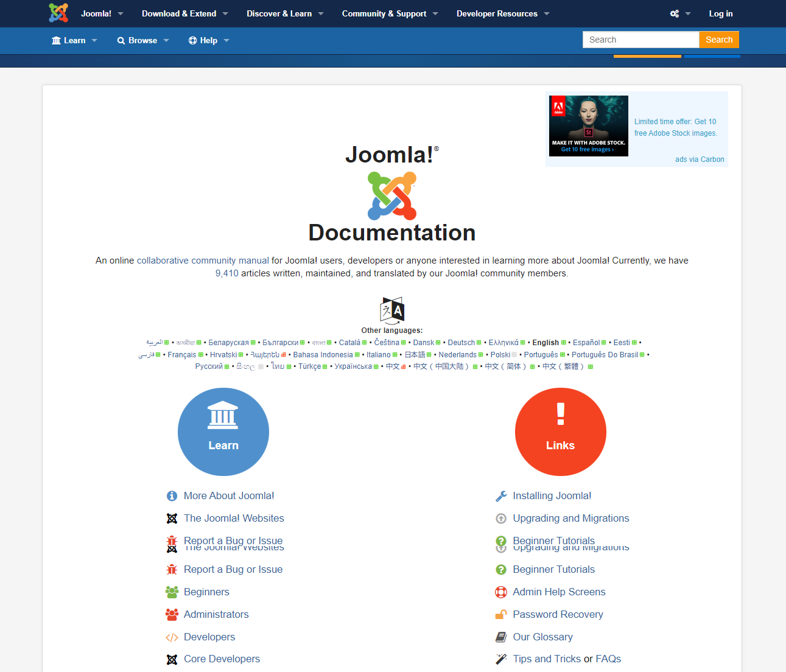Select Українська language link
The image size is (786, 672).
point(353,366)
